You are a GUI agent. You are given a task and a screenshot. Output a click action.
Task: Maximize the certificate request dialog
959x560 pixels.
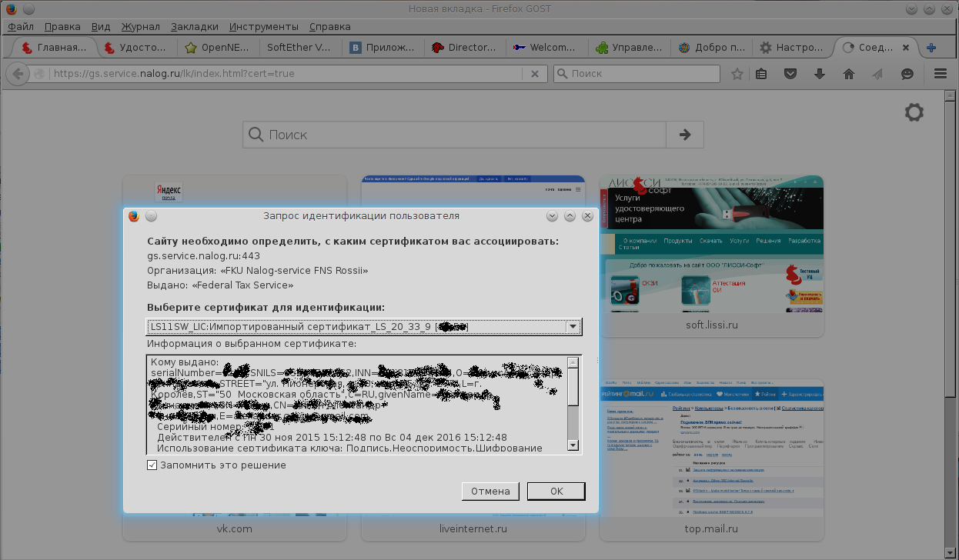pyautogui.click(x=570, y=216)
